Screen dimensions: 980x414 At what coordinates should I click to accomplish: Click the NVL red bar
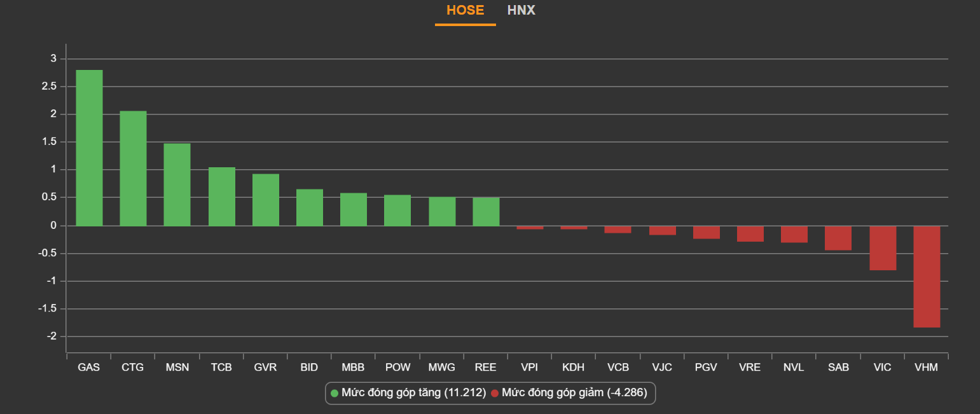[x=794, y=234]
